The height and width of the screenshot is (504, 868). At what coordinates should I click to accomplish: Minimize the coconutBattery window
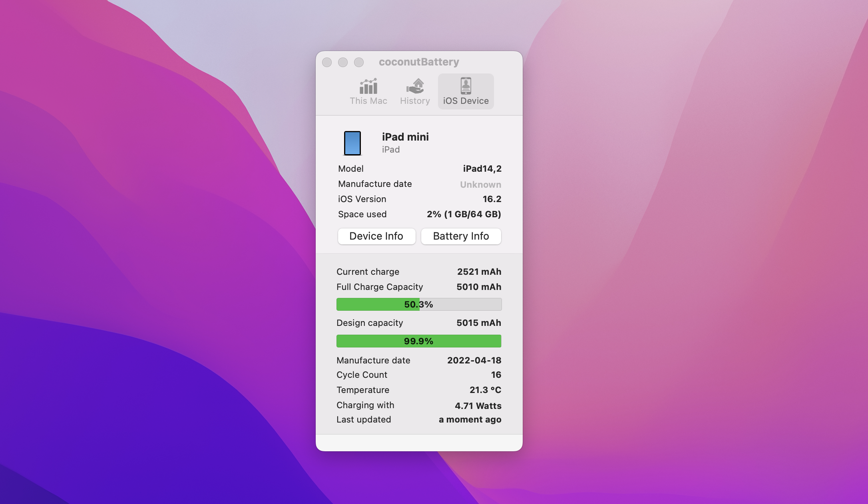[343, 62]
